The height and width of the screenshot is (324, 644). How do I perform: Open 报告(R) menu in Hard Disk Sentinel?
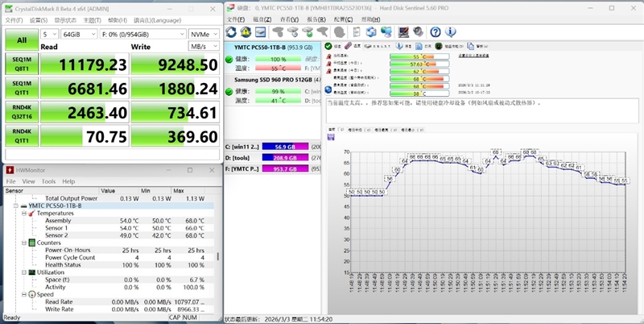(316, 19)
